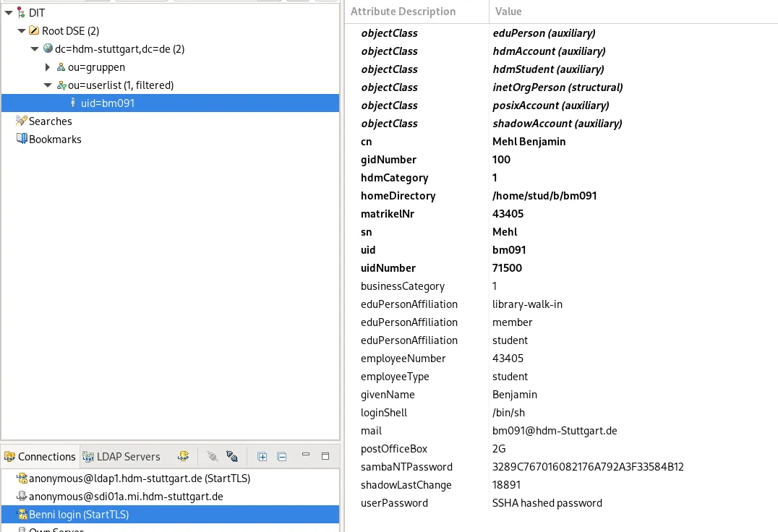This screenshot has height=532, width=778.
Task: Create a new LDAP connection
Action: pyautogui.click(x=183, y=456)
